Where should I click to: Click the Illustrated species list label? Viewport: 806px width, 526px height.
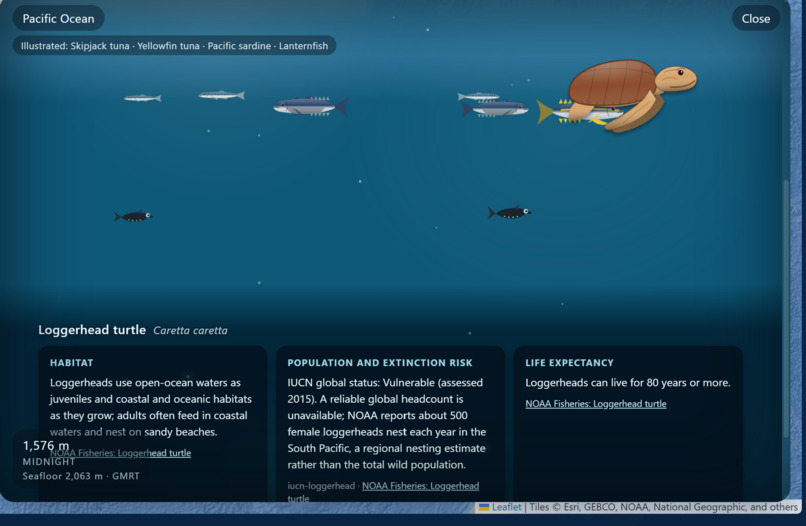[x=174, y=46]
